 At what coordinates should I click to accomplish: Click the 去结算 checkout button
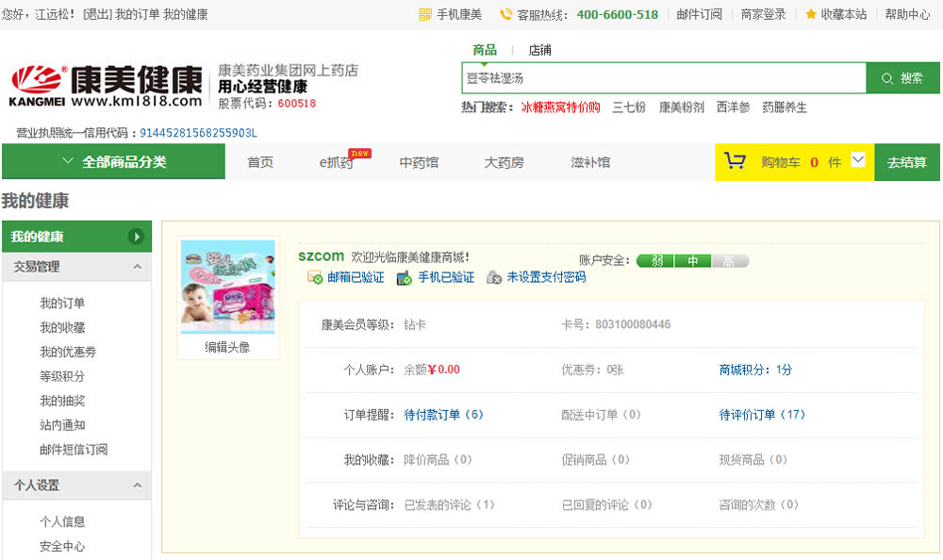pos(907,162)
